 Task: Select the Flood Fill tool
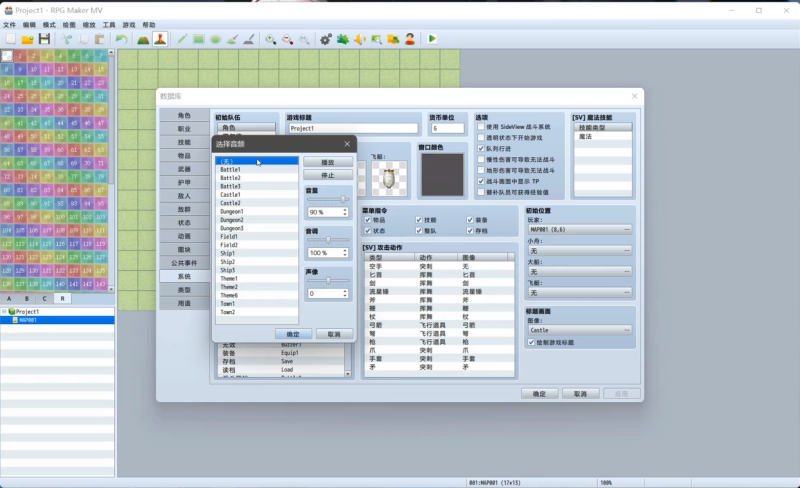232,39
